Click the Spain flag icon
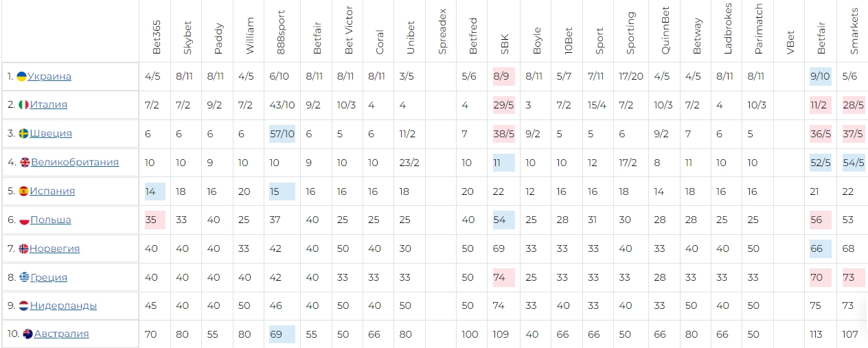Image resolution: width=868 pixels, height=348 pixels. pyautogui.click(x=23, y=192)
